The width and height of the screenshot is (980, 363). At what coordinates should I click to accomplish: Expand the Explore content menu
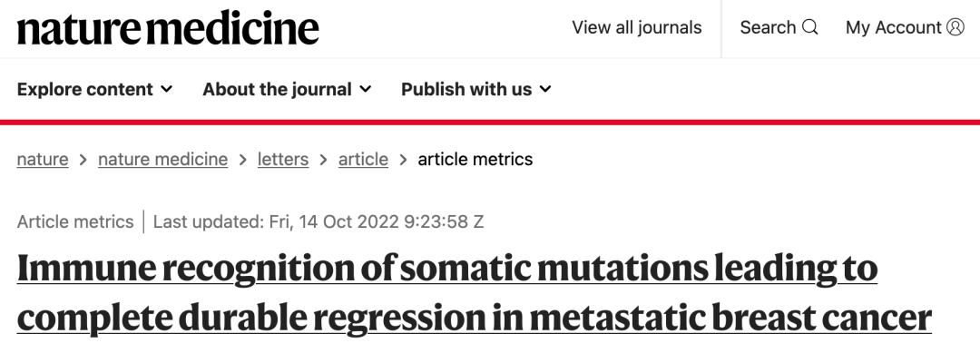94,89
